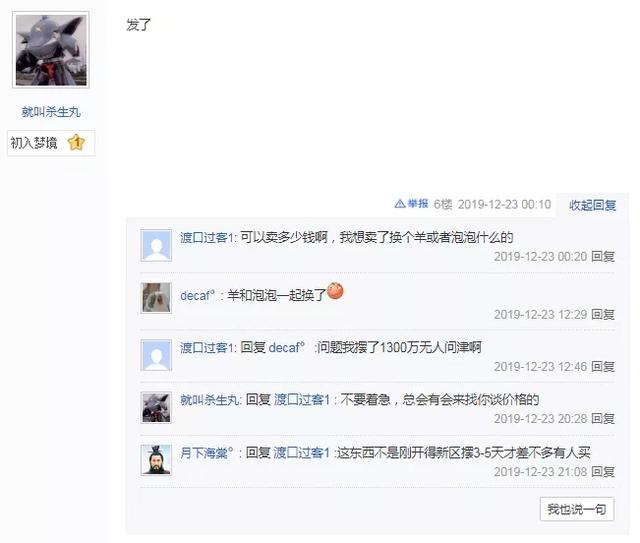Viewport: 640px width, 543px height.
Task: Click 回复 on the 00:20 comment
Action: pyautogui.click(x=603, y=256)
